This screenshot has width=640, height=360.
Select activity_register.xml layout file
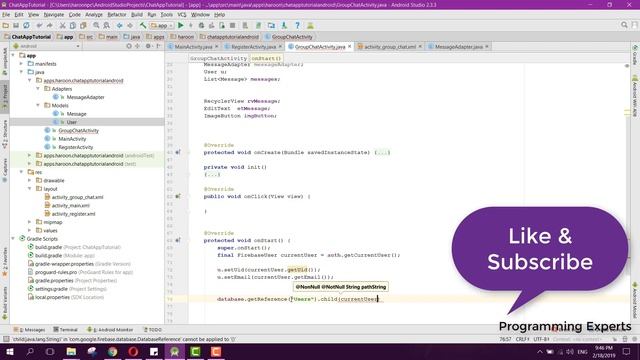click(73, 214)
